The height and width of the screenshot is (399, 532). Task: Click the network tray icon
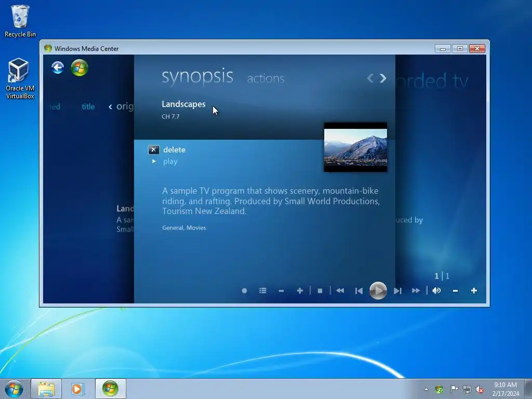(467, 389)
